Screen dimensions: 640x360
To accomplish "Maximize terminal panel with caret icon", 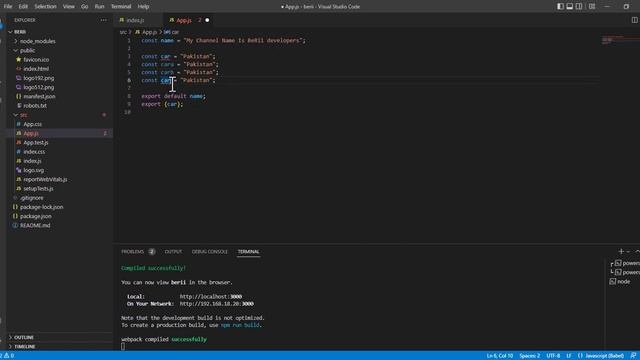I will point(637,251).
